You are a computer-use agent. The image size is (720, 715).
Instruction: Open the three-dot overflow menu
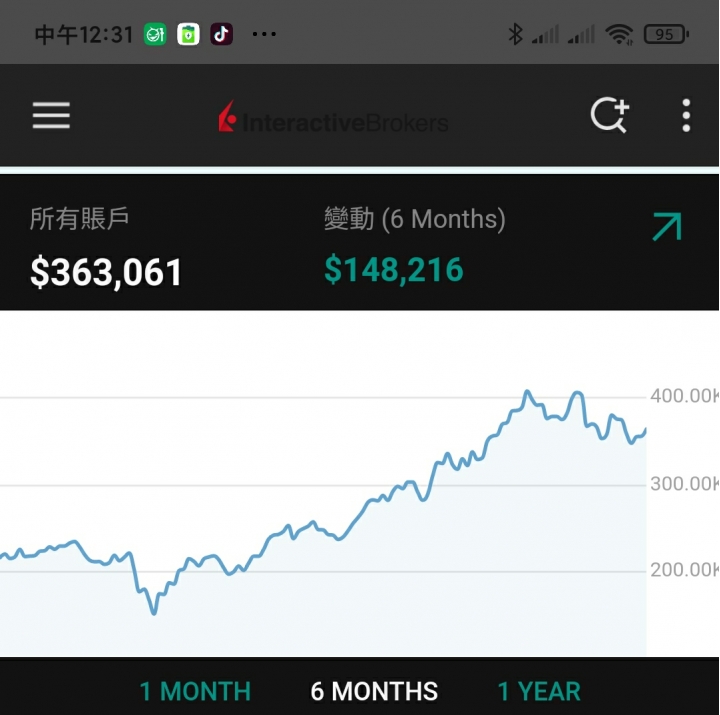click(x=686, y=116)
